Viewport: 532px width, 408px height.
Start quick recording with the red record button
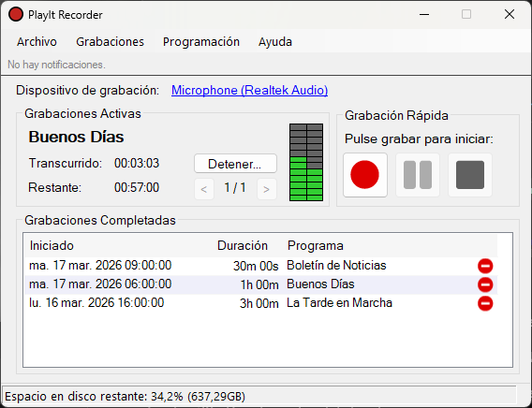(365, 175)
